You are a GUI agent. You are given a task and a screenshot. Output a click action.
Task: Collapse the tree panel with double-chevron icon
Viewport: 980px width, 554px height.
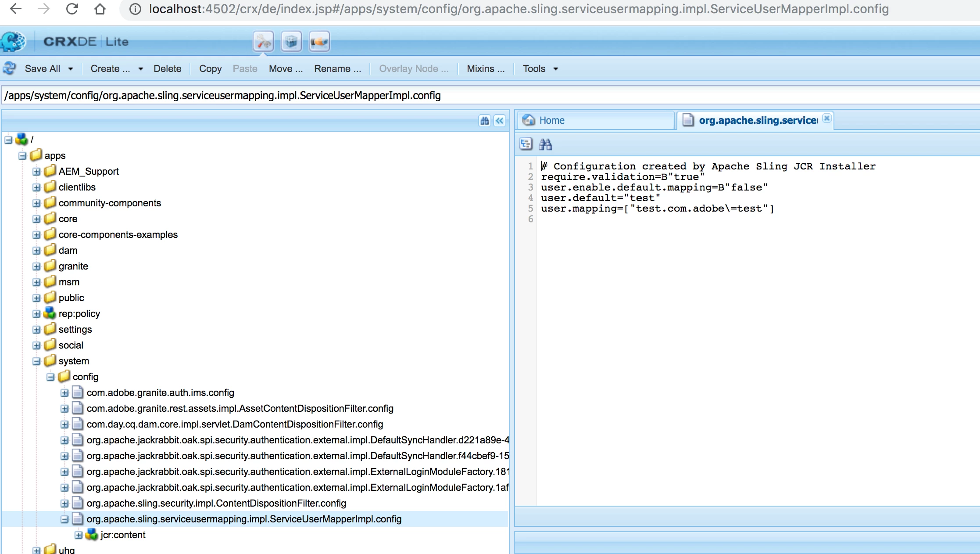pos(500,121)
